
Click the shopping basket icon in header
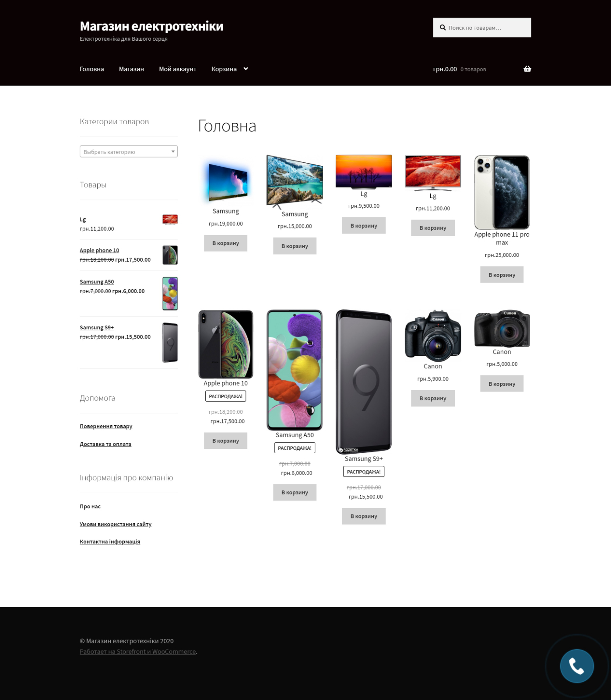point(527,69)
